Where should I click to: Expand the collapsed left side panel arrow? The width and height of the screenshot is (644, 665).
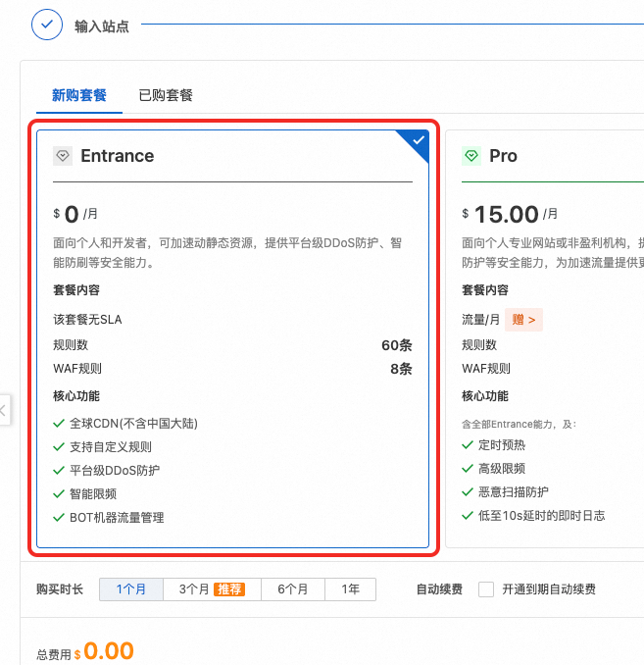[4, 409]
